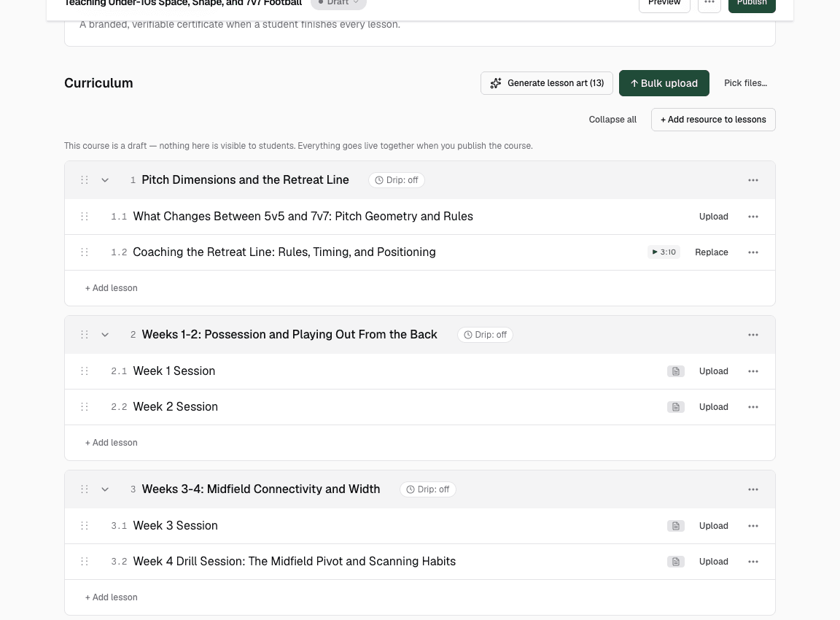Image resolution: width=840 pixels, height=620 pixels.
Task: Add lesson to Pitch Dimensions section
Action: pos(112,288)
